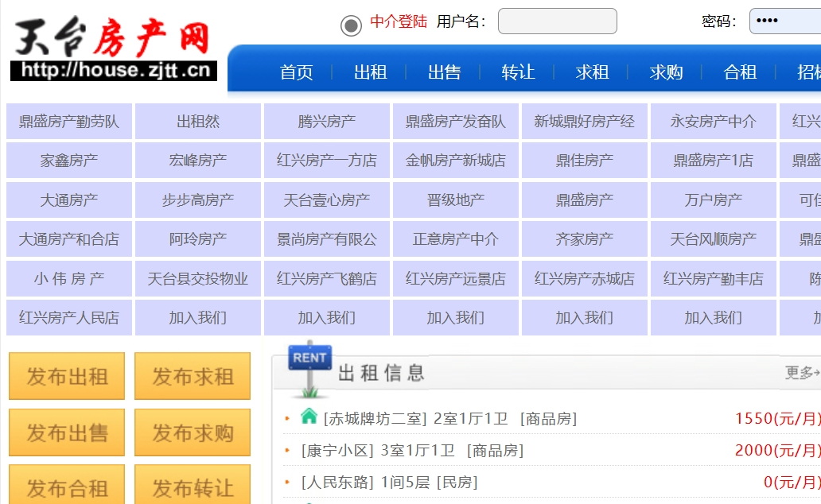Viewport: 821px width, 504px height.
Task: Click 加入我们 next to 红兴房产人民店
Action: [x=198, y=318]
